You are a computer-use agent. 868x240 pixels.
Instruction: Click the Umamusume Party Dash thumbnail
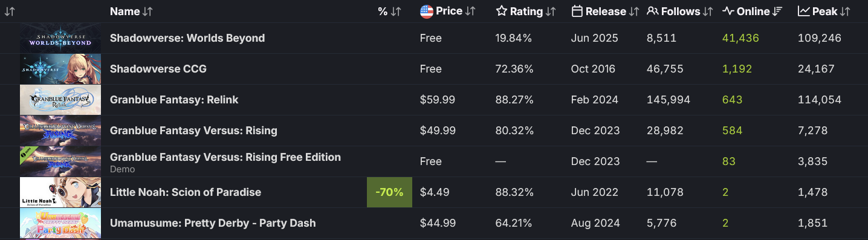click(x=60, y=223)
